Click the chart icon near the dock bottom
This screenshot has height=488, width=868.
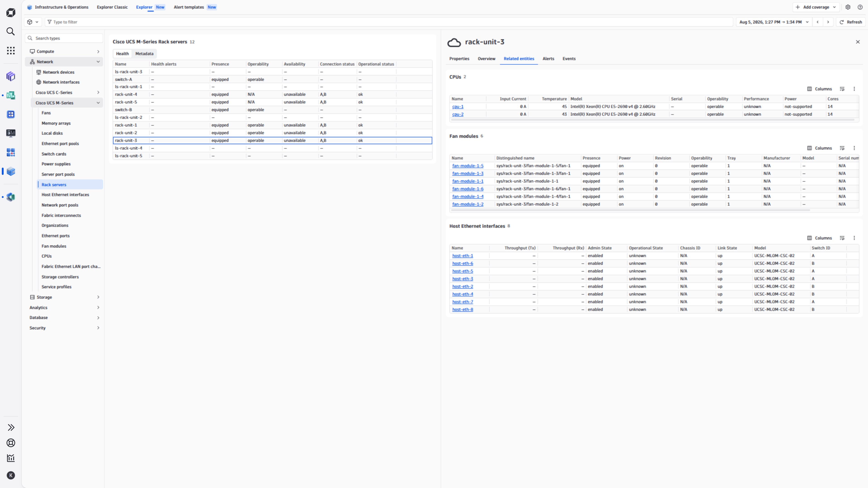[11, 458]
